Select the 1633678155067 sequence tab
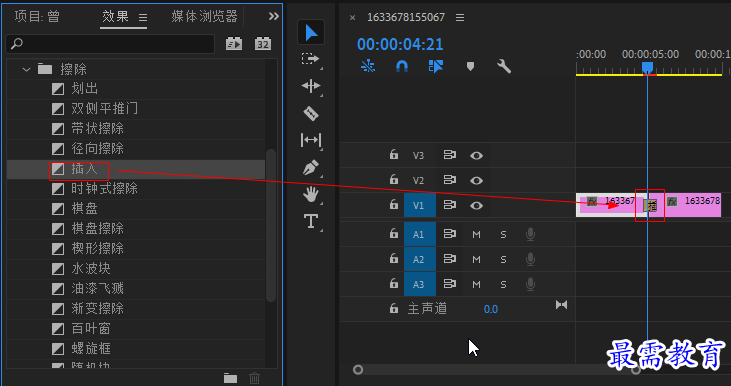 pyautogui.click(x=406, y=17)
